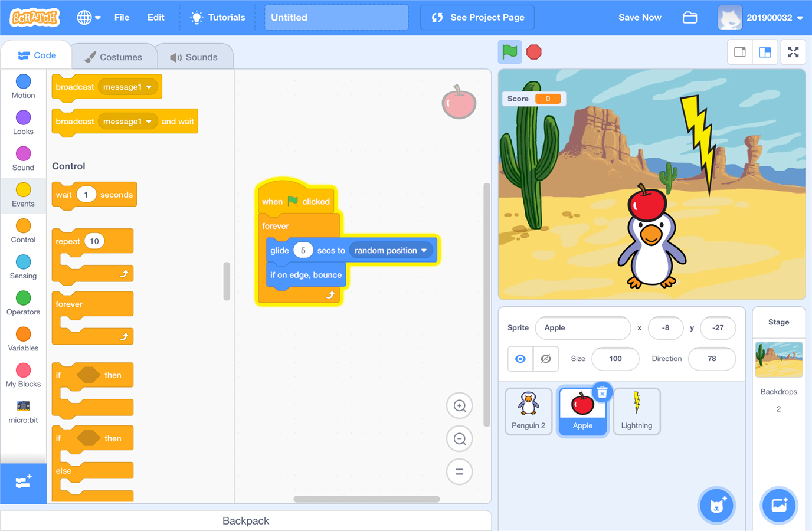The width and height of the screenshot is (812, 531).
Task: Expand the random position dropdown in glide block
Action: (x=424, y=251)
